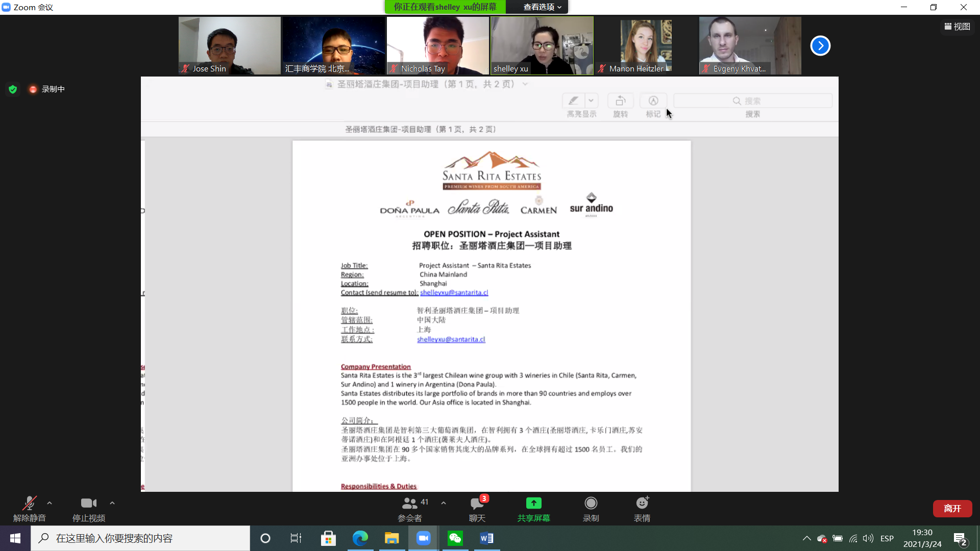
Task: Click the Windows taskbar search box
Action: click(x=140, y=538)
